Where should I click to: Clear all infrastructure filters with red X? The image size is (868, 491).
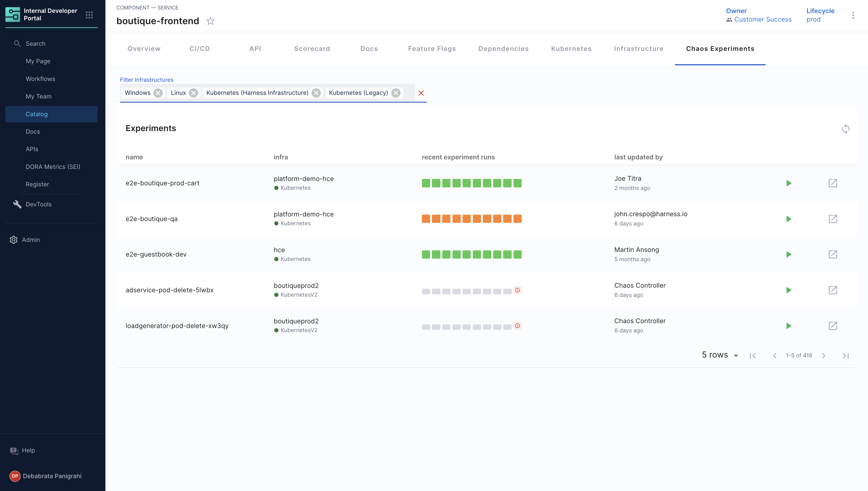tap(421, 93)
